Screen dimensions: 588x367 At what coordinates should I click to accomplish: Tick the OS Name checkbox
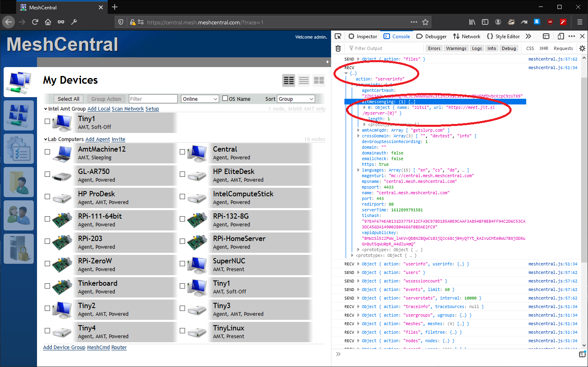pos(225,98)
